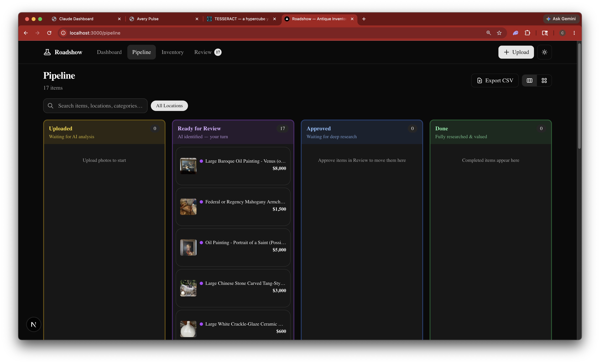
Task: Click the Ready for Review count badge
Action: point(282,128)
